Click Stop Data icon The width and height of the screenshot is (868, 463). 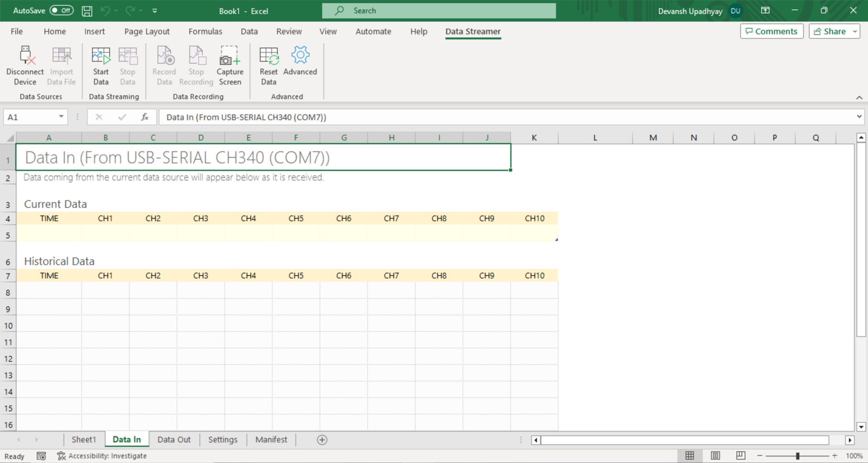[x=127, y=55]
